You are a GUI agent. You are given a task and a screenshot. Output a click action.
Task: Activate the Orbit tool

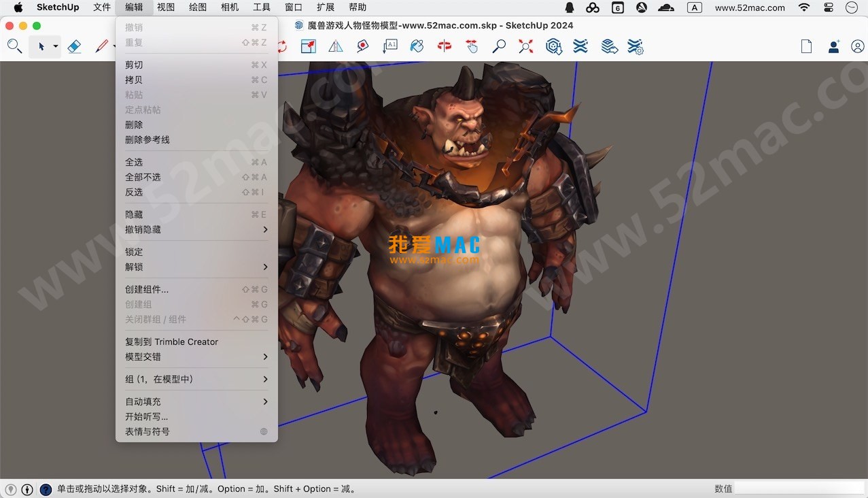[x=445, y=46]
